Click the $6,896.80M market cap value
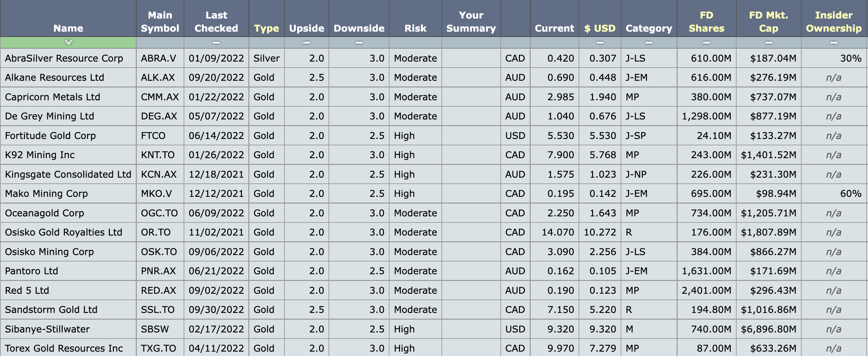This screenshot has width=868, height=356. tap(769, 329)
